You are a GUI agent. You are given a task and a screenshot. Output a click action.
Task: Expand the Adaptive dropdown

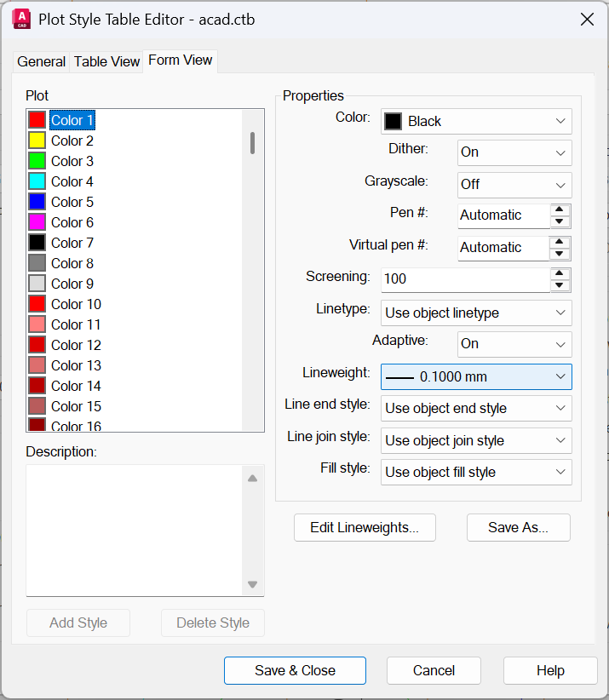pos(514,344)
